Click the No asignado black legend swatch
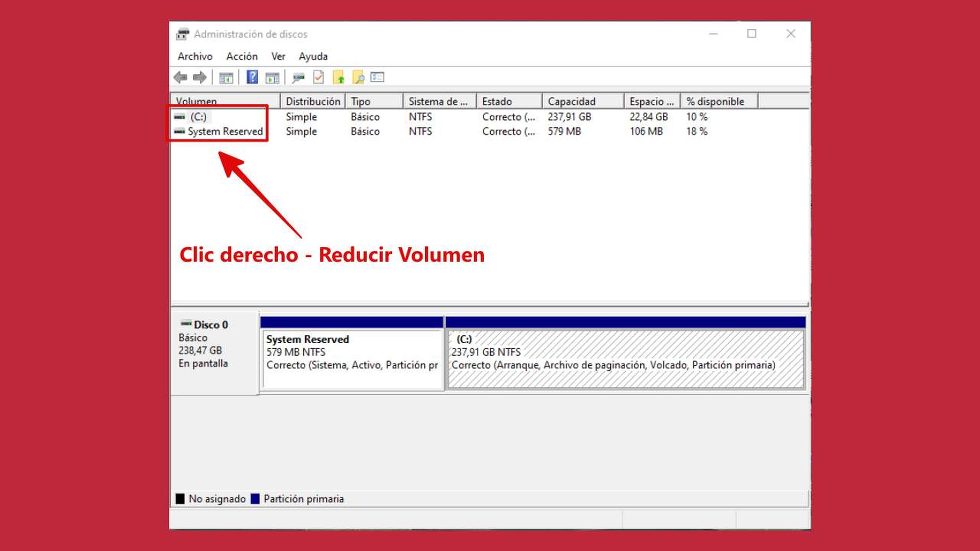The width and height of the screenshot is (980, 551). (180, 498)
